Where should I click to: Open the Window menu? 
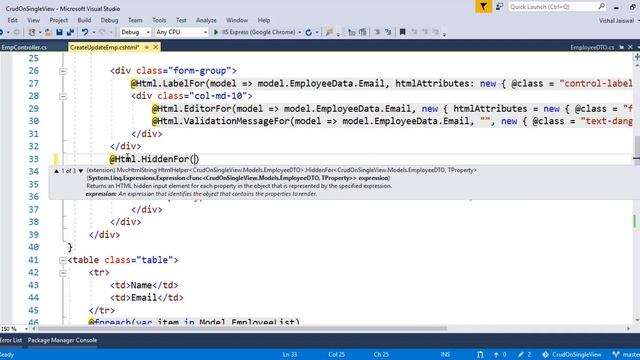click(x=237, y=20)
